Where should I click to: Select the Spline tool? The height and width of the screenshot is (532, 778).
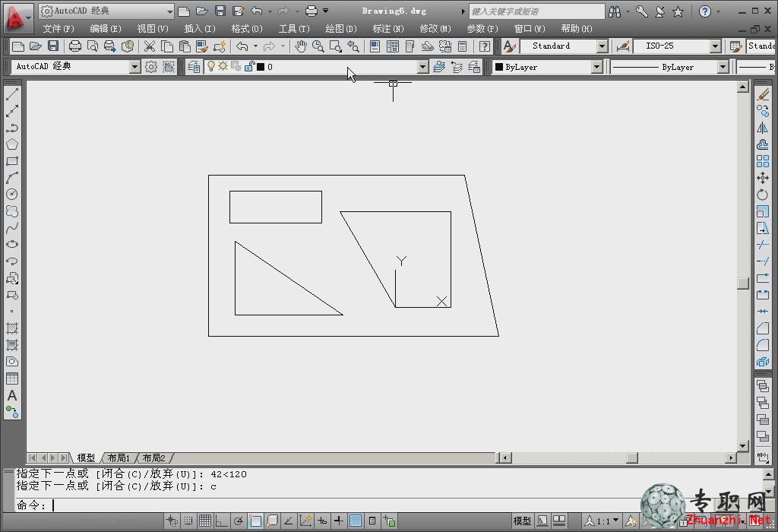(x=12, y=228)
